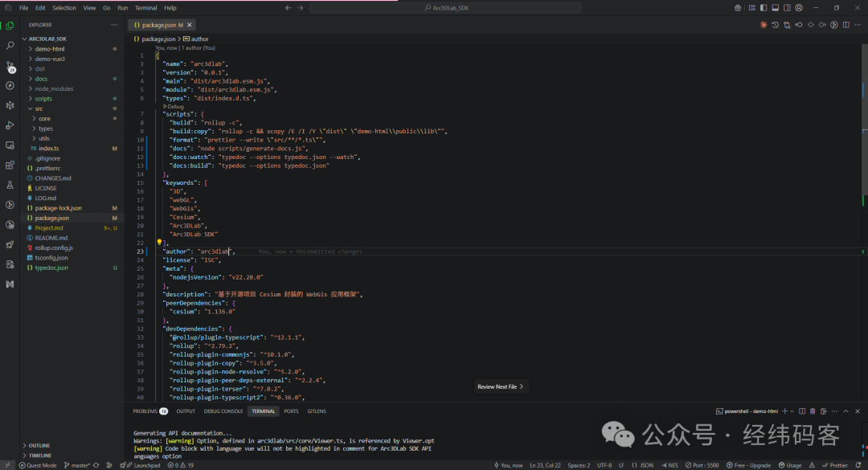Image resolution: width=868 pixels, height=470 pixels.
Task: Click the Debug code lens above scripts
Action: 174,106
